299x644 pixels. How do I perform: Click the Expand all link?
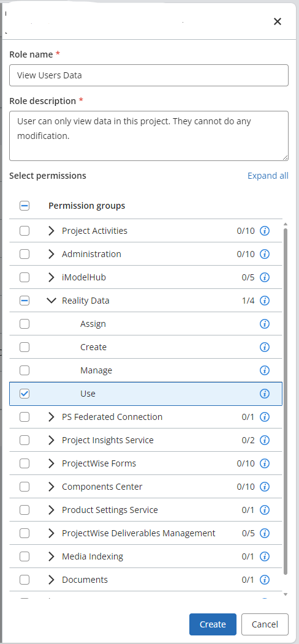[268, 176]
